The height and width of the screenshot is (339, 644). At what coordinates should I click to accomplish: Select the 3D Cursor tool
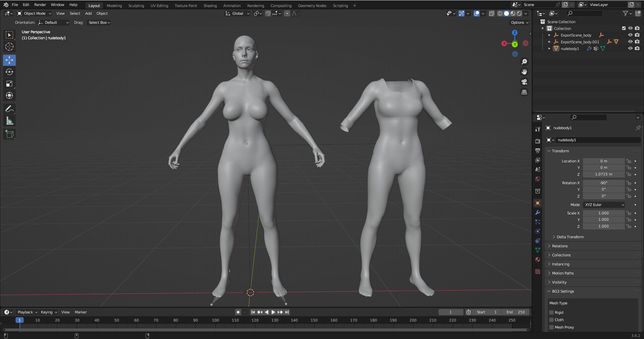[x=9, y=47]
